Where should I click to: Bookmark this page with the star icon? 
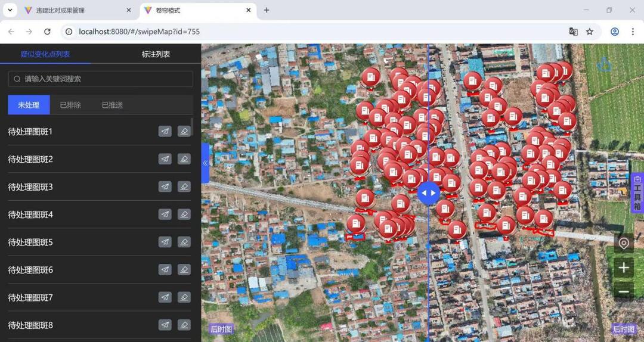pos(590,32)
